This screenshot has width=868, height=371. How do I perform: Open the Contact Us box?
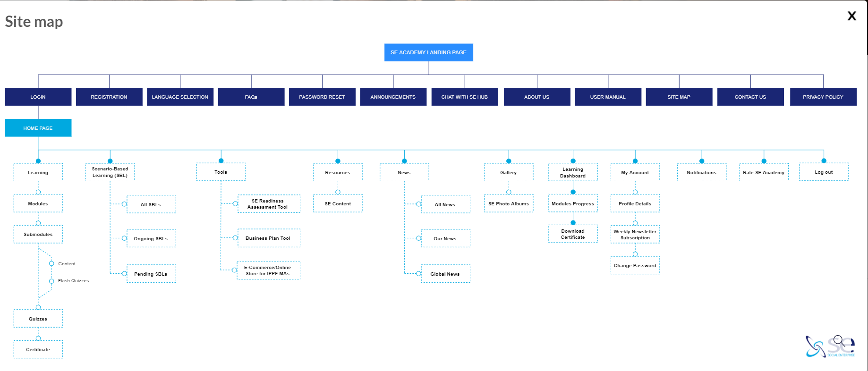click(x=750, y=97)
